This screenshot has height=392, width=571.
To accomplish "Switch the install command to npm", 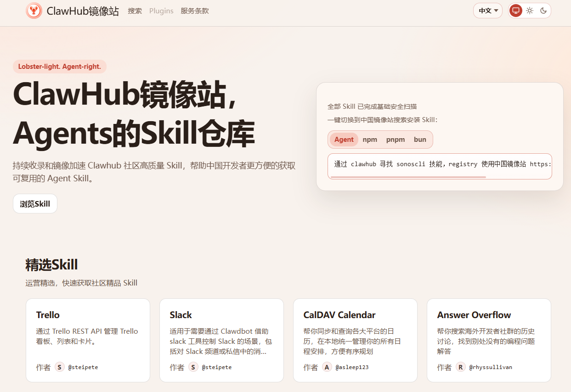I will [370, 139].
